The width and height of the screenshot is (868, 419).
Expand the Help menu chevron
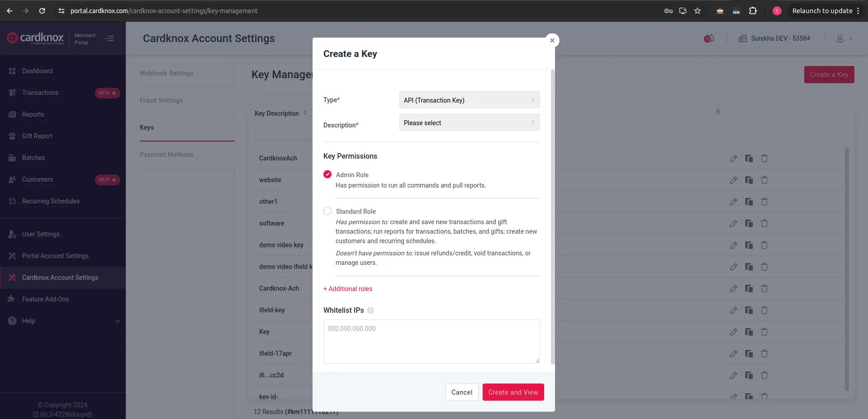coord(118,321)
